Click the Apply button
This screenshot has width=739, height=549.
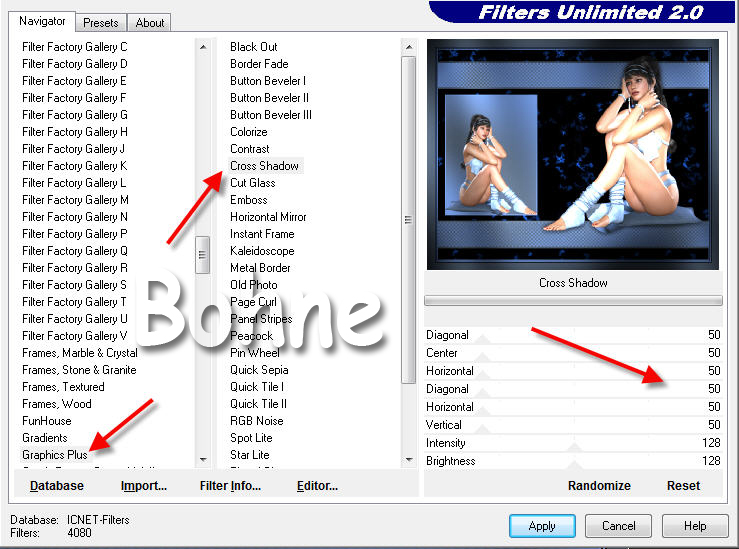541,526
